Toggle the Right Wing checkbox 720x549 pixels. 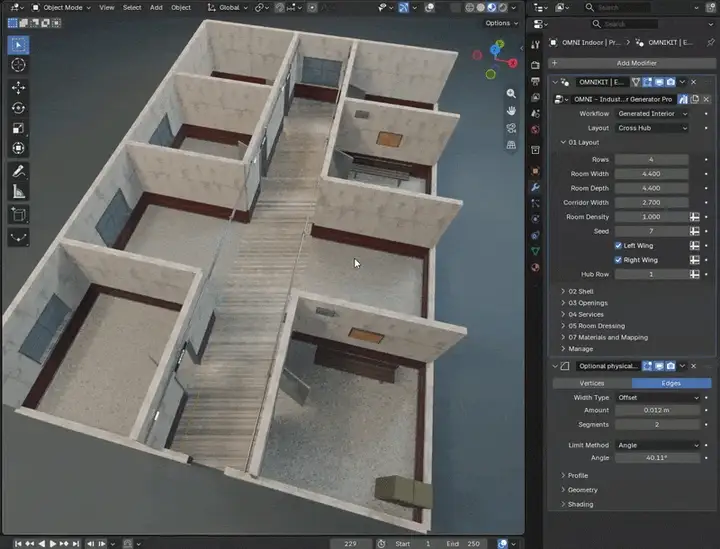[618, 260]
